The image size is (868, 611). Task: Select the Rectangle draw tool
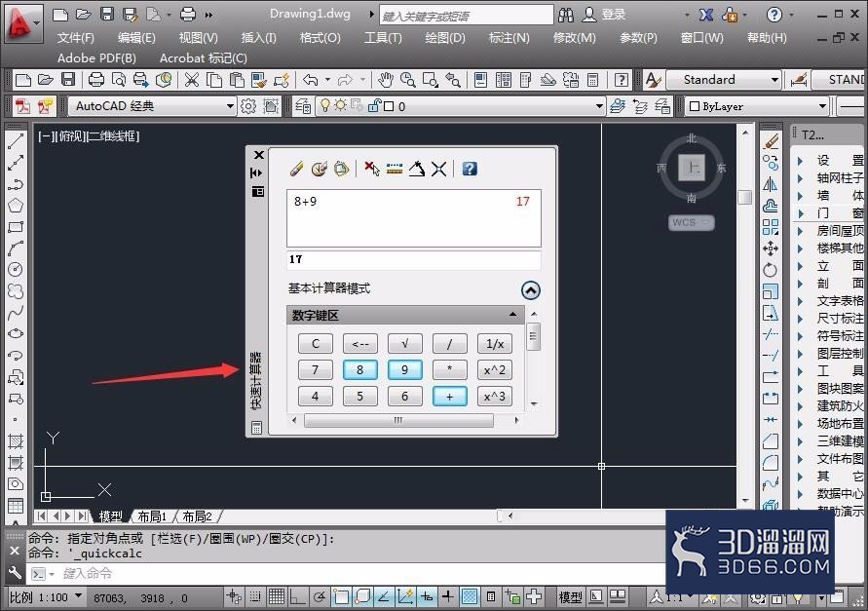pos(15,226)
